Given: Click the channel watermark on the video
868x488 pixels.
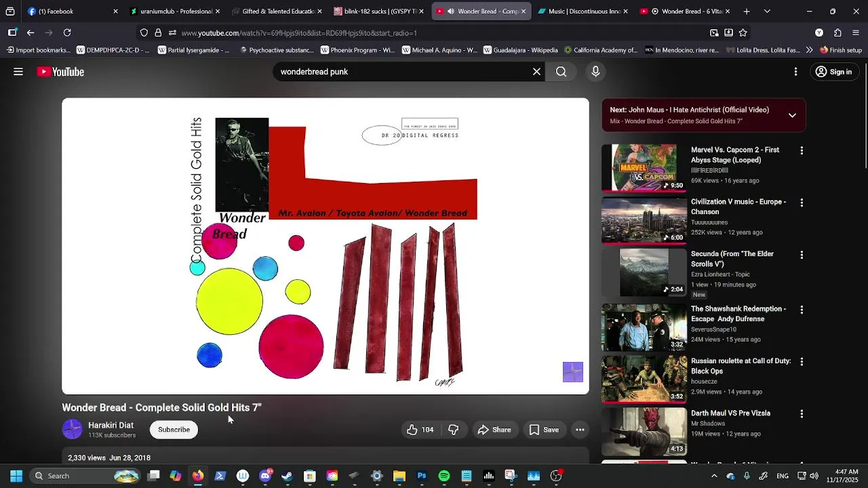Looking at the screenshot, I should tap(573, 372).
